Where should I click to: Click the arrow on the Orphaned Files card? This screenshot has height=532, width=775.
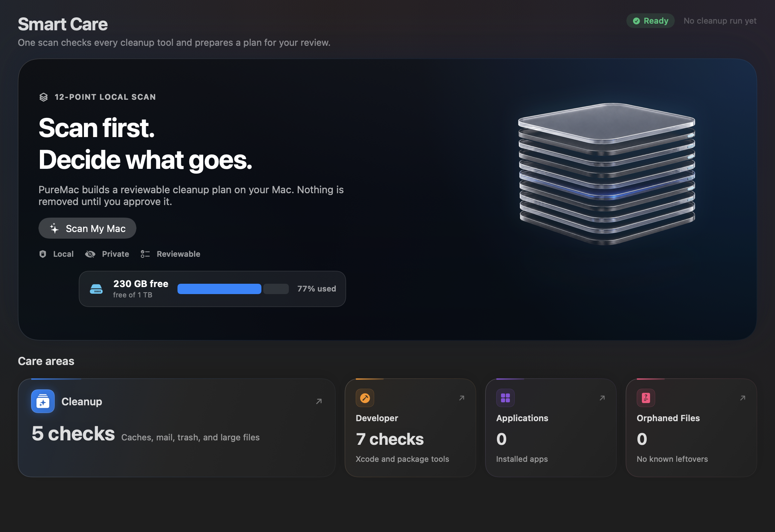tap(743, 398)
